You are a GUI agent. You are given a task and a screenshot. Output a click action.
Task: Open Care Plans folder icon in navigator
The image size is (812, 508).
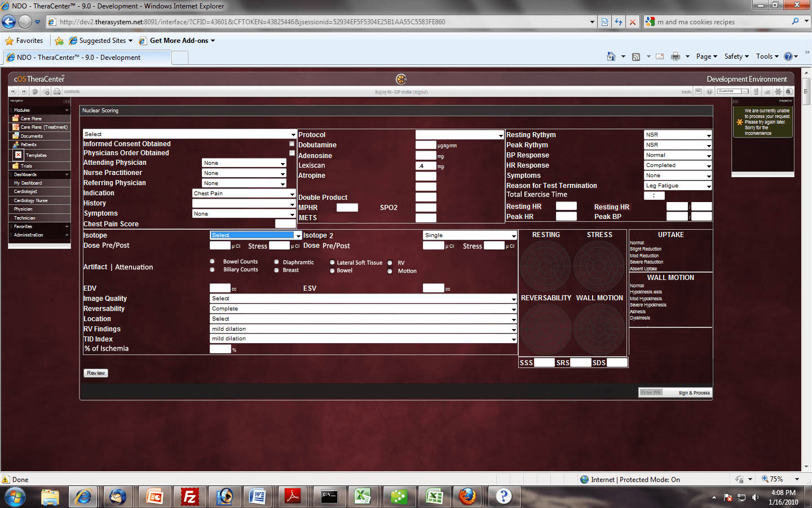coord(16,119)
